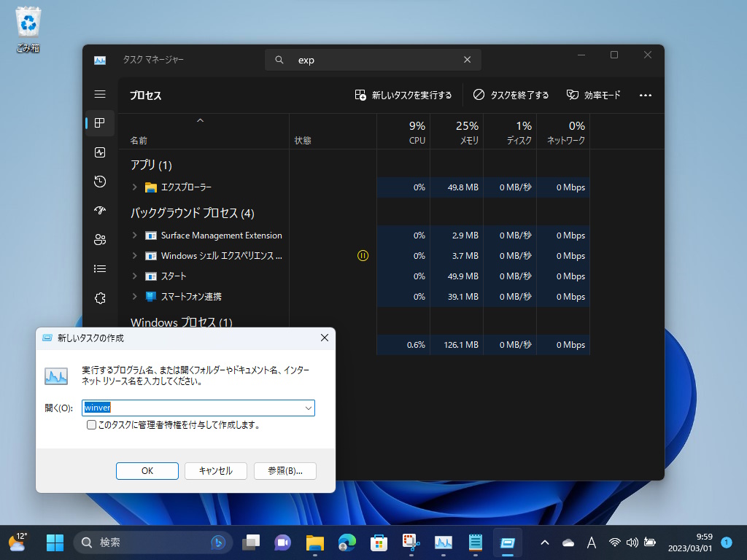
Task: Click the pause icon on Windows シェル エクスペリエンス row
Action: click(363, 256)
